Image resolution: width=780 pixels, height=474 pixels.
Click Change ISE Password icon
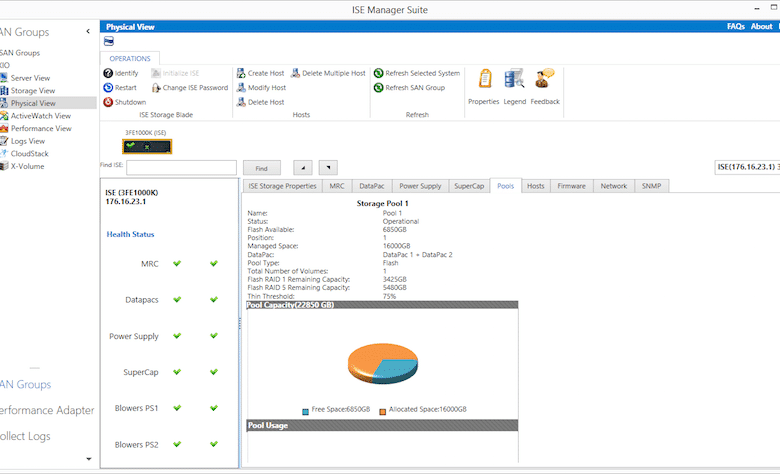(156, 88)
